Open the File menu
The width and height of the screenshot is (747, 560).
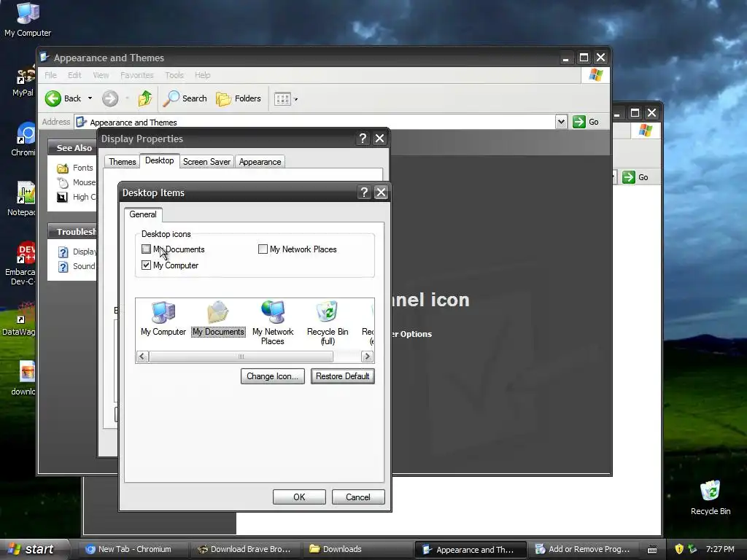click(x=50, y=75)
